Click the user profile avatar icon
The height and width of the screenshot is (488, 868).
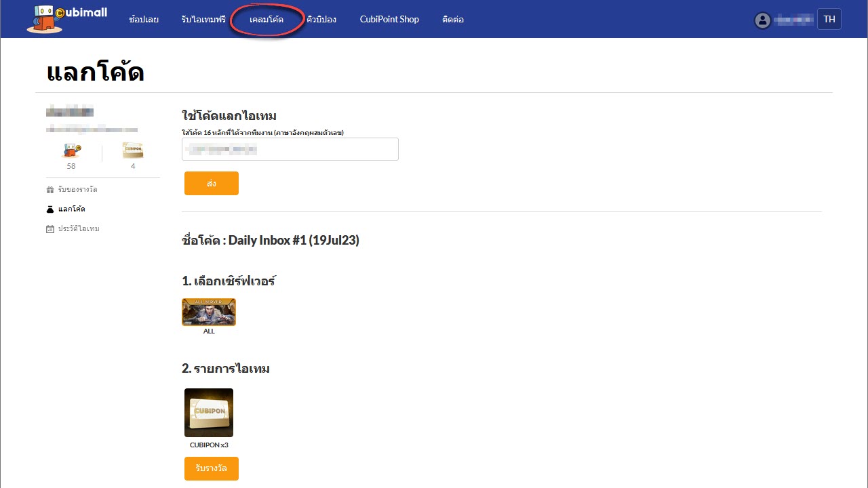click(x=763, y=20)
